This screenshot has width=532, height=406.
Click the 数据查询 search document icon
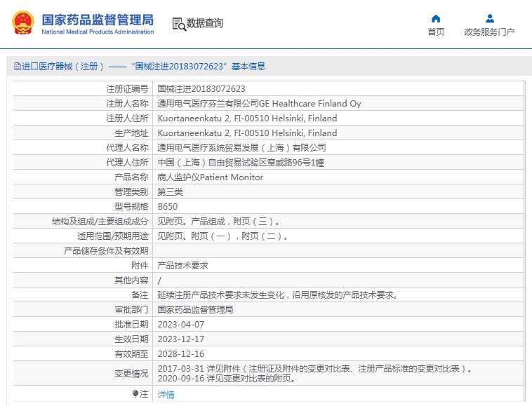[179, 24]
